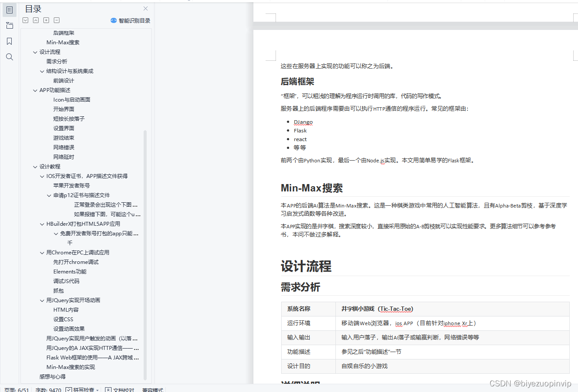Click the minus icon to collapse outline levels

tap(56, 20)
